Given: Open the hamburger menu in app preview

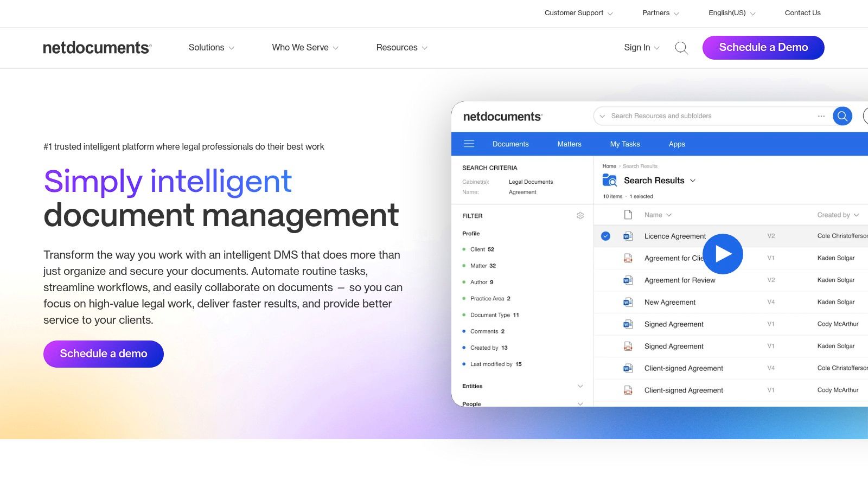Looking at the screenshot, I should [x=469, y=144].
